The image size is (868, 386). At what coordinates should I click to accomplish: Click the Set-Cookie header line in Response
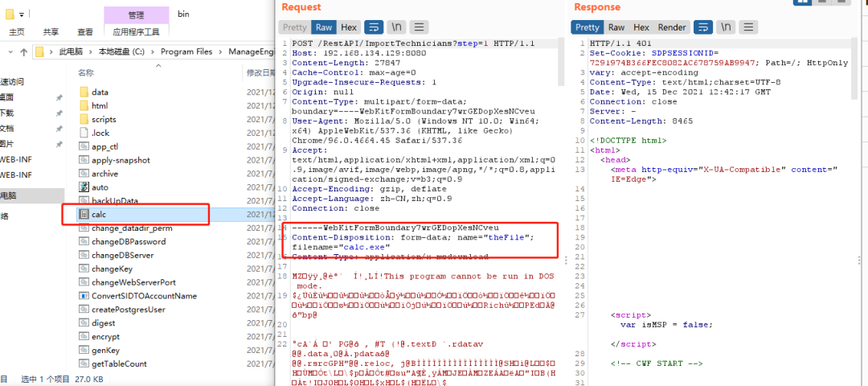click(x=719, y=58)
